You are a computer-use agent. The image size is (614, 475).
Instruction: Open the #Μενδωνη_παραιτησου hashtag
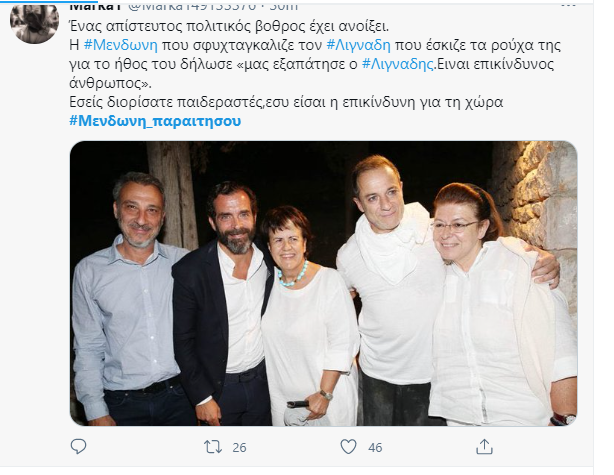point(155,121)
